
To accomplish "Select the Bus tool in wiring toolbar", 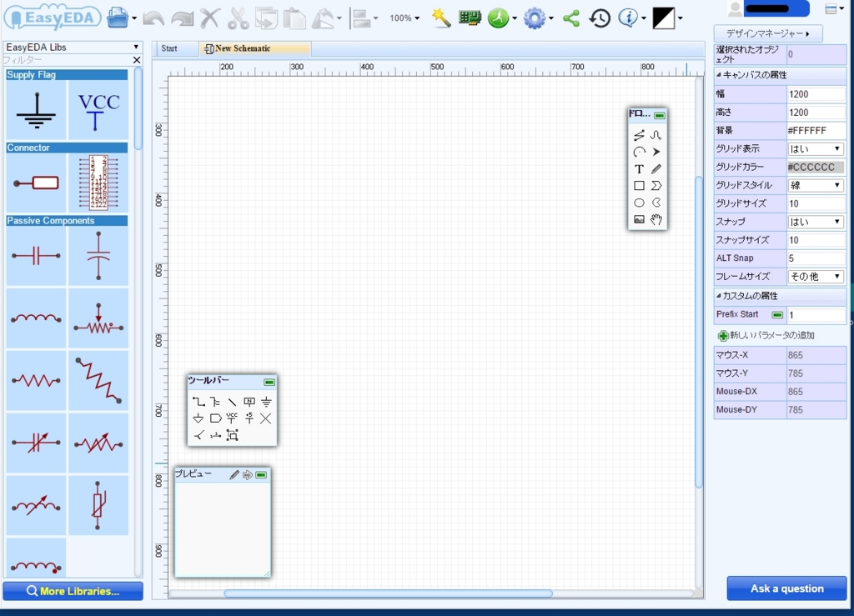I will click(215, 402).
